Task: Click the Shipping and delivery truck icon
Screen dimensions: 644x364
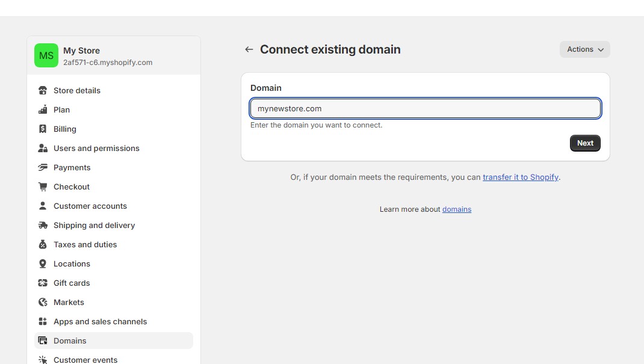Action: [x=43, y=225]
